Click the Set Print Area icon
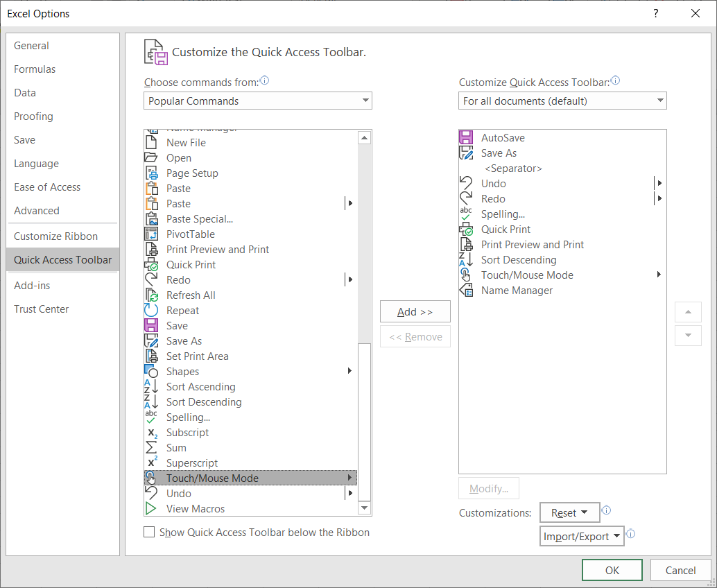Screen dimensions: 717x588 click(151, 356)
